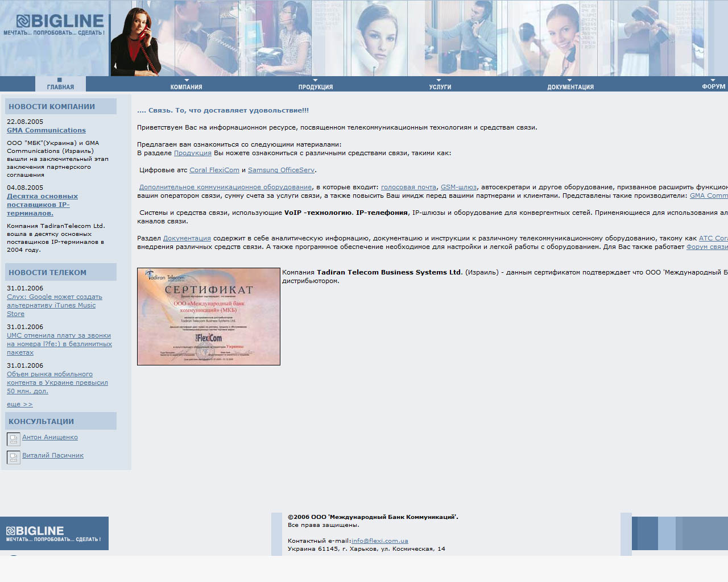Click the news date 22.08.2005
The height and width of the screenshot is (582, 728).
(x=25, y=122)
